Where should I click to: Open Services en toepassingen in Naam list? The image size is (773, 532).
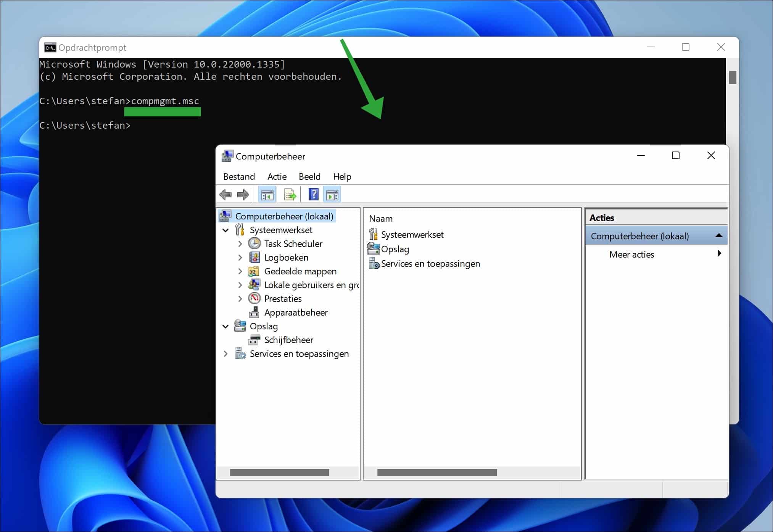click(x=430, y=264)
